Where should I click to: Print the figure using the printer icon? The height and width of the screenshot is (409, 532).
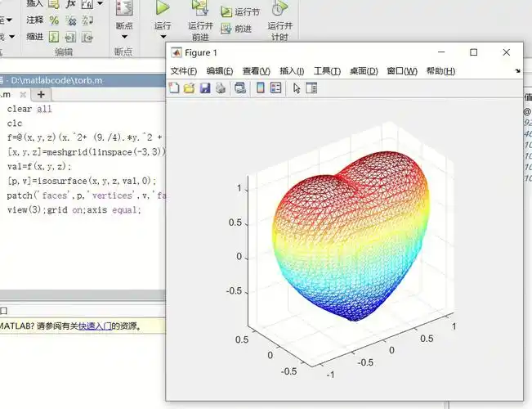[221, 88]
